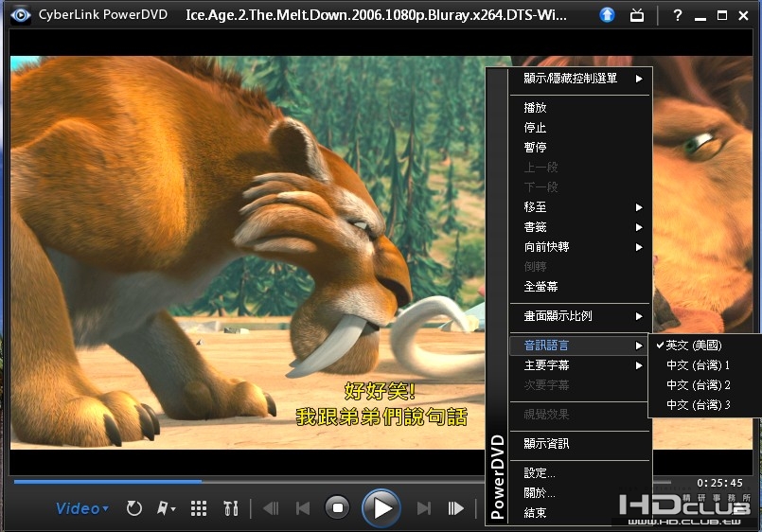Click the PowerDVD eye logo icon
762x532 pixels.
pos(21,14)
